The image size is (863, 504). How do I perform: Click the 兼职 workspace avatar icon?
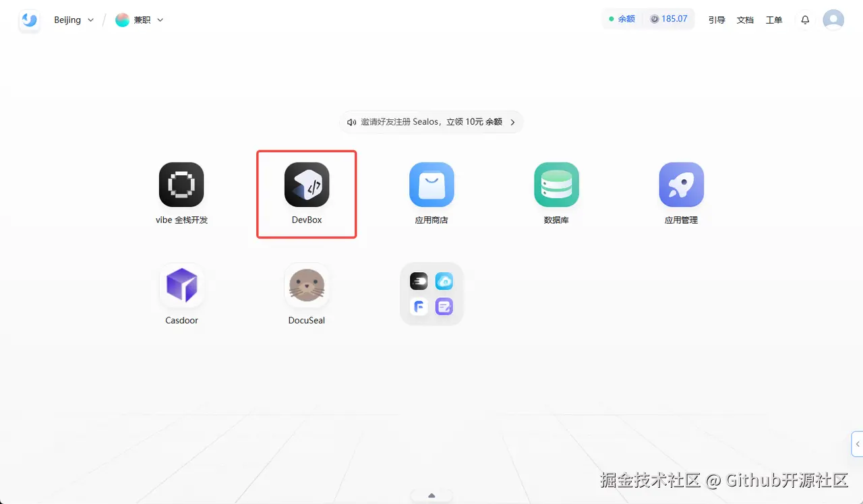pos(122,20)
